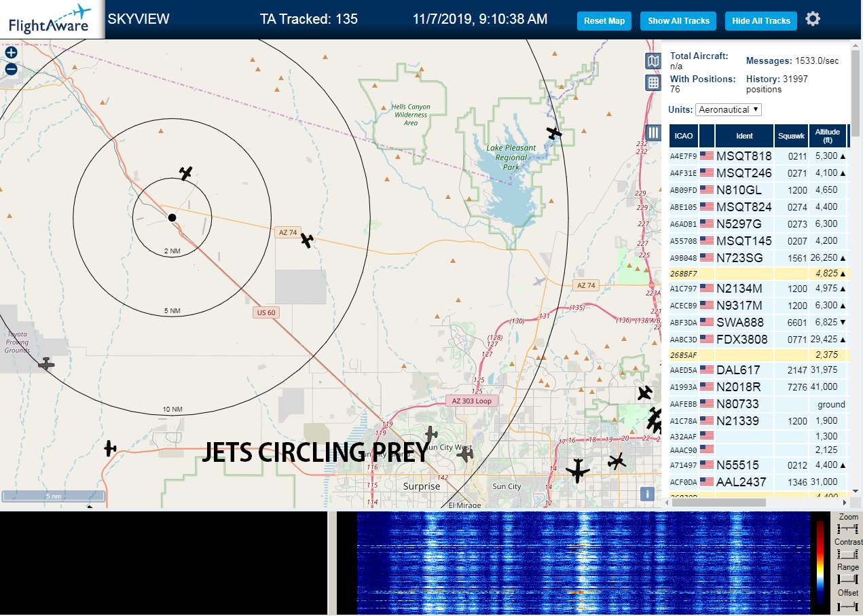Select aircraft left of JETS CIRCLING PREY text
Image resolution: width=863 pixels, height=616 pixels.
pyautogui.click(x=110, y=448)
